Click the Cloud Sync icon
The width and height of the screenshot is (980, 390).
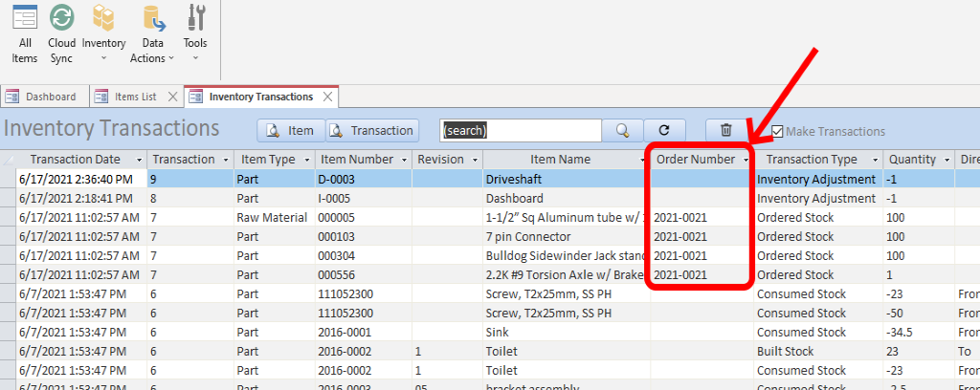(62, 33)
